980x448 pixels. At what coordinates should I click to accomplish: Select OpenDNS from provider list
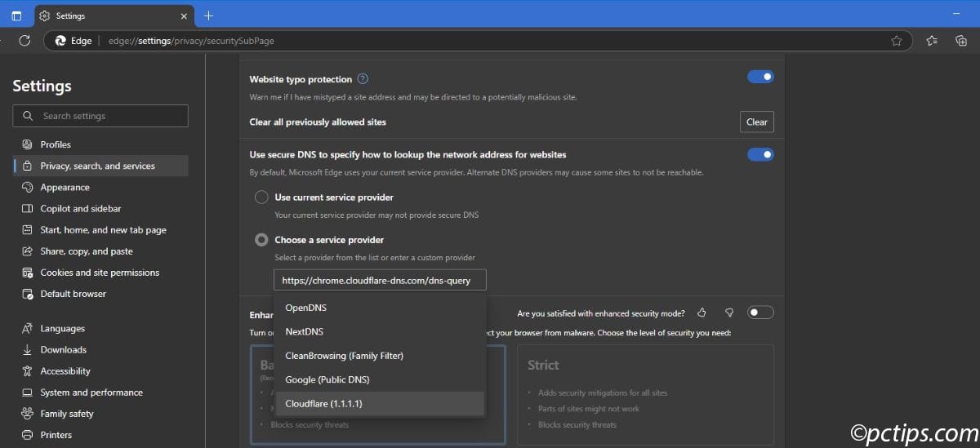(380, 308)
